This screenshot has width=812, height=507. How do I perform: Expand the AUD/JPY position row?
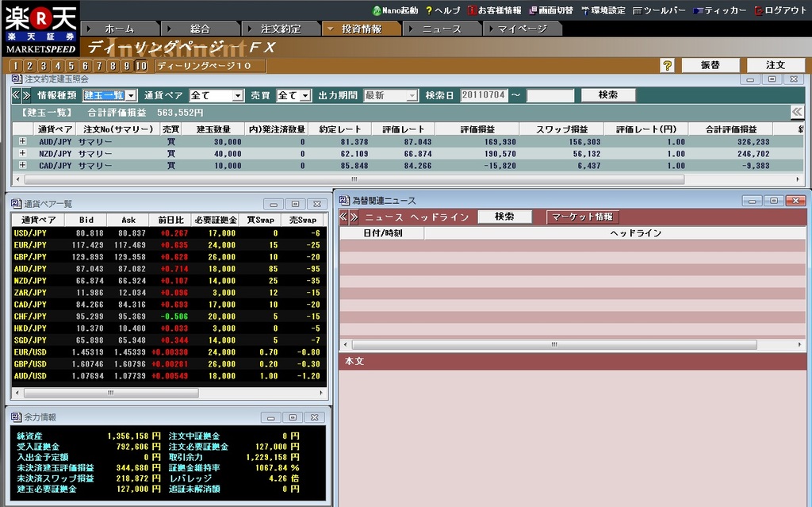point(22,142)
